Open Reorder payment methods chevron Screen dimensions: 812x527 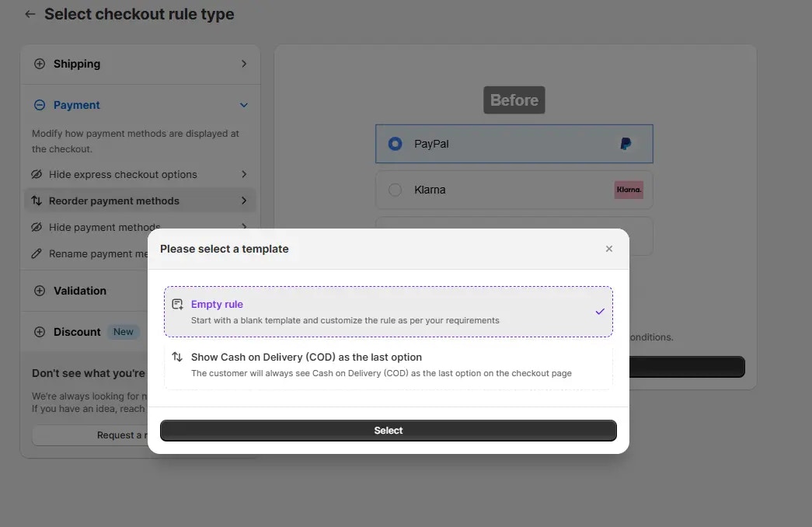244,201
